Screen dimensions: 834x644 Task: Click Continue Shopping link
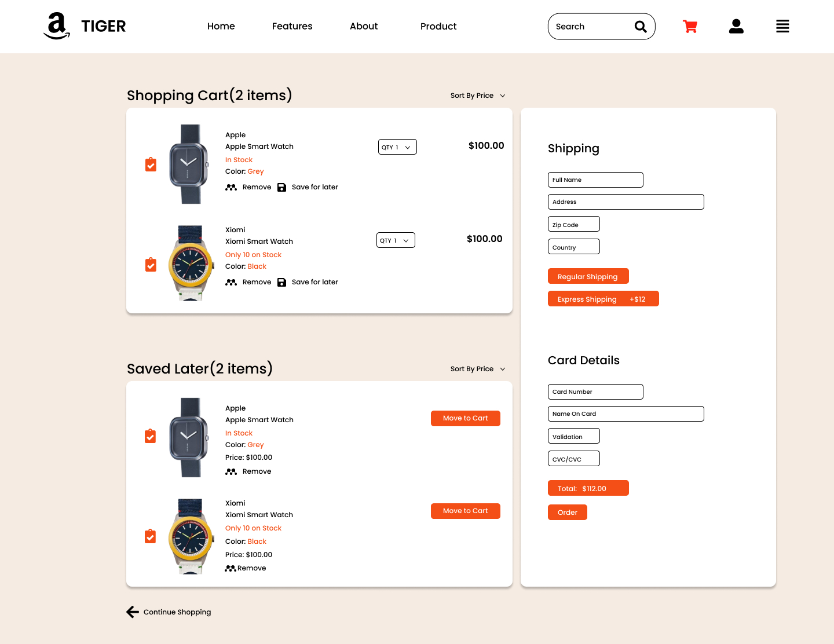[x=177, y=612]
